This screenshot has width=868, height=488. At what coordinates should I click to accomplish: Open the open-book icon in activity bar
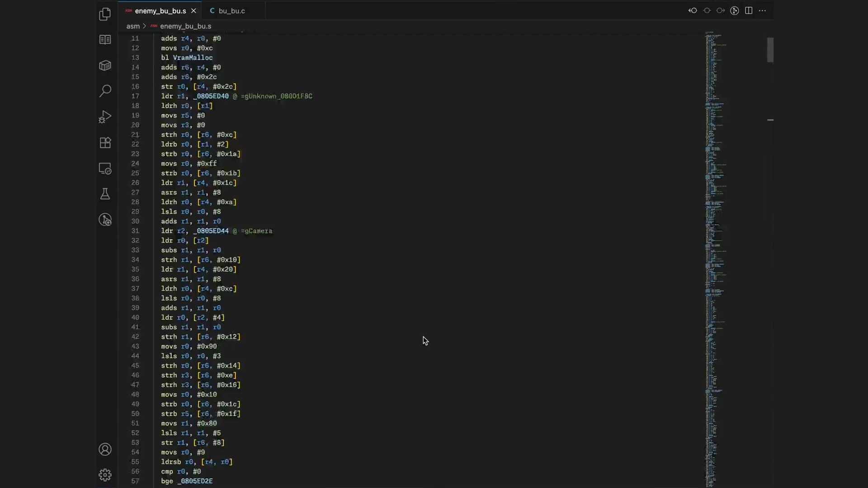[105, 40]
